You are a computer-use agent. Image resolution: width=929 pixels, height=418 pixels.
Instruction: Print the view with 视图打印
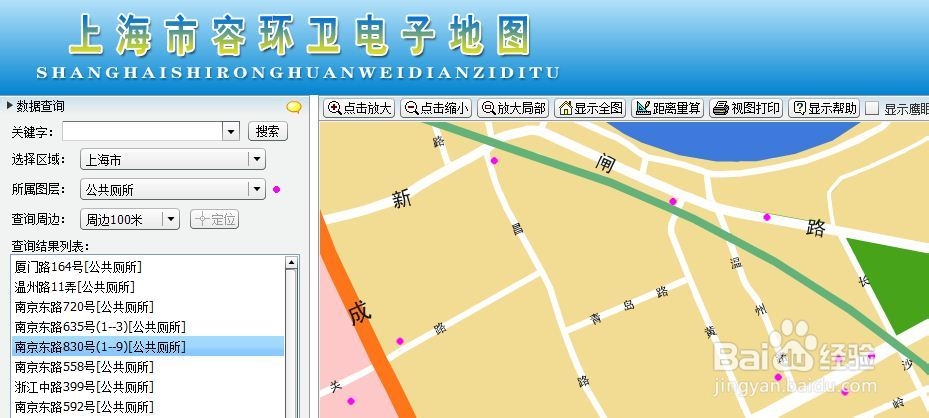746,108
